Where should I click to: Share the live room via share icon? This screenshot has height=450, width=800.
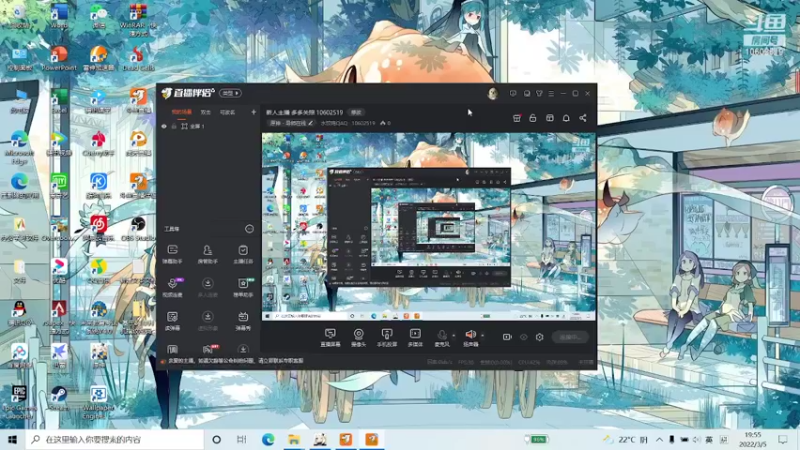[x=583, y=118]
